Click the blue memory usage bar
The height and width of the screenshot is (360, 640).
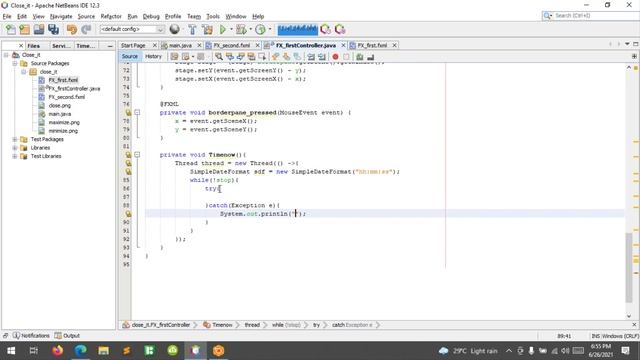298,29
